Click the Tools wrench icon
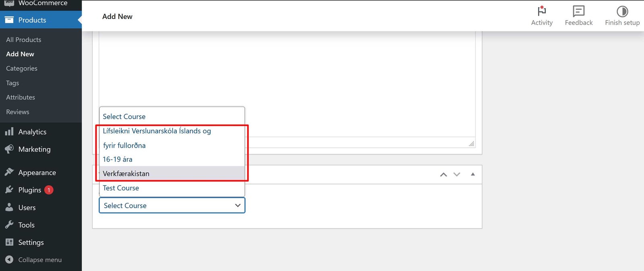 coord(9,225)
